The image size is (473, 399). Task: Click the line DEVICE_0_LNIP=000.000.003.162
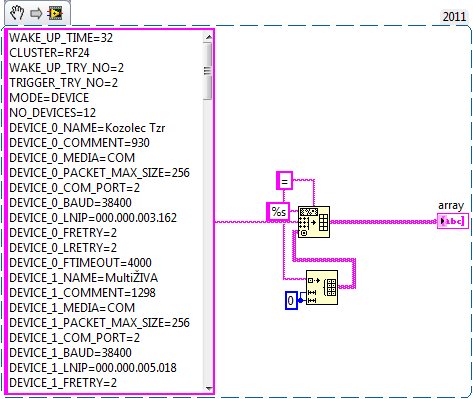pyautogui.click(x=93, y=218)
